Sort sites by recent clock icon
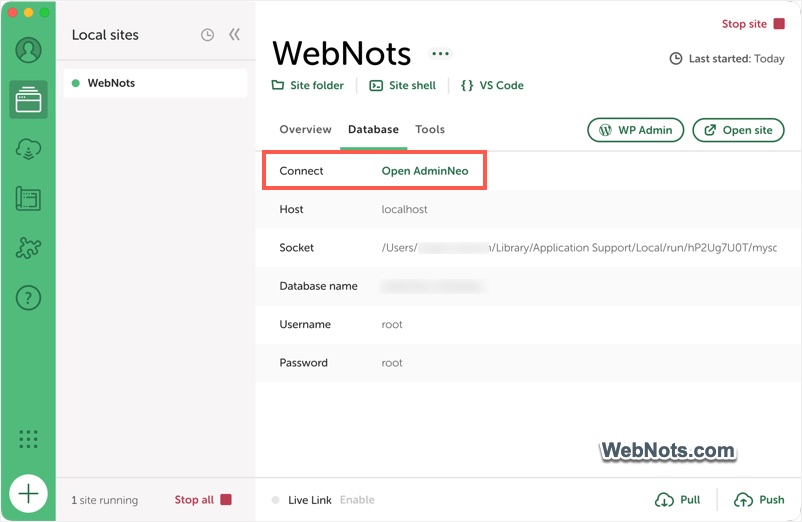802x522 pixels. point(207,35)
